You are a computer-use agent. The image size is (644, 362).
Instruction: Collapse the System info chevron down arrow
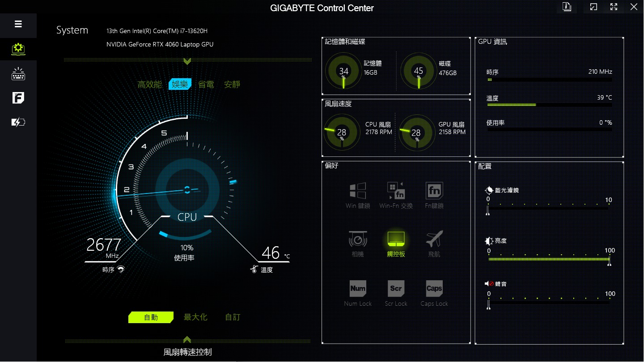tap(187, 61)
